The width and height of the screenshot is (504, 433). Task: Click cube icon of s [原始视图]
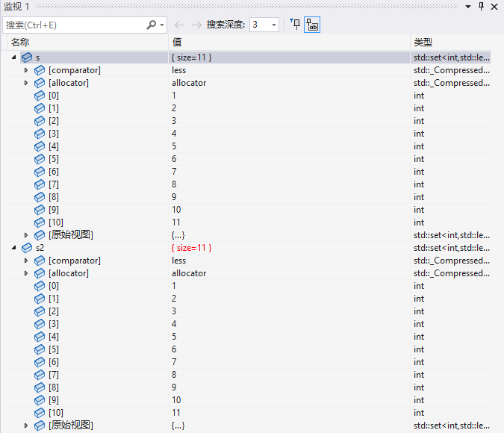click(40, 235)
